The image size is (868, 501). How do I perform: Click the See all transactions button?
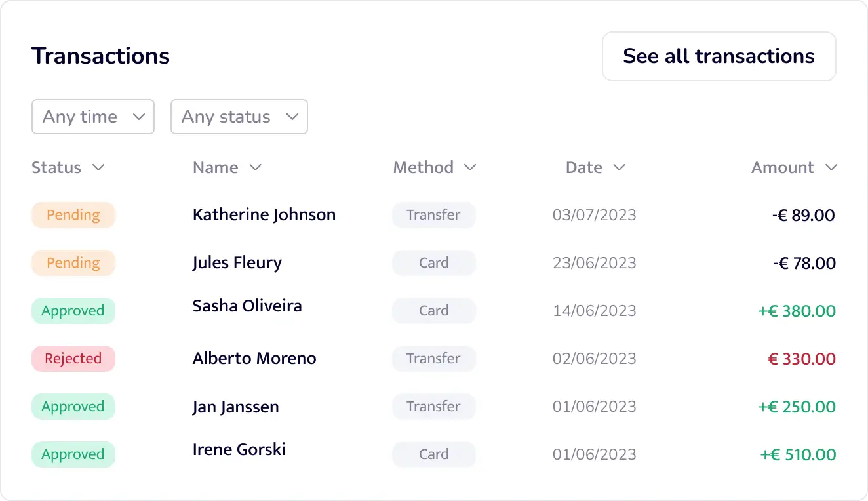point(719,56)
